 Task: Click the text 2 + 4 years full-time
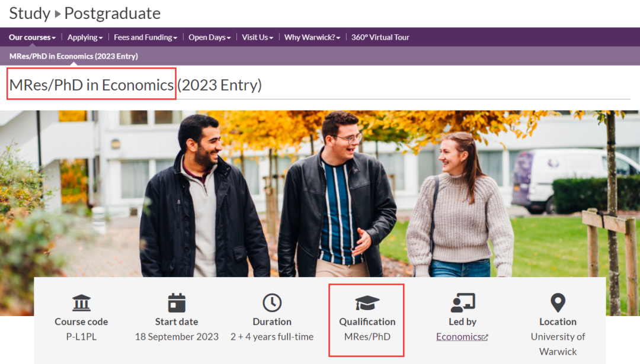coord(272,337)
